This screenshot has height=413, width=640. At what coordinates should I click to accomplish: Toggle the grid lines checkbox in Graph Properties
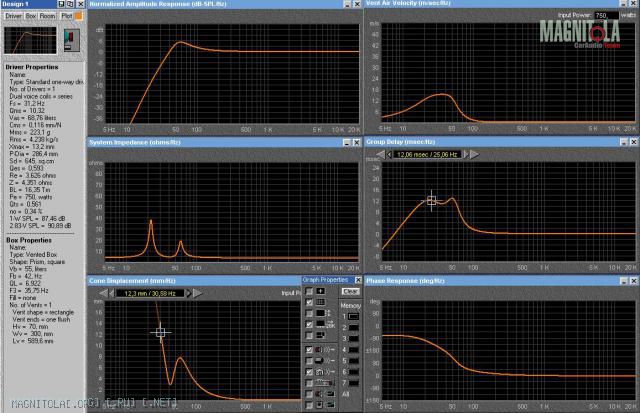tap(309, 302)
